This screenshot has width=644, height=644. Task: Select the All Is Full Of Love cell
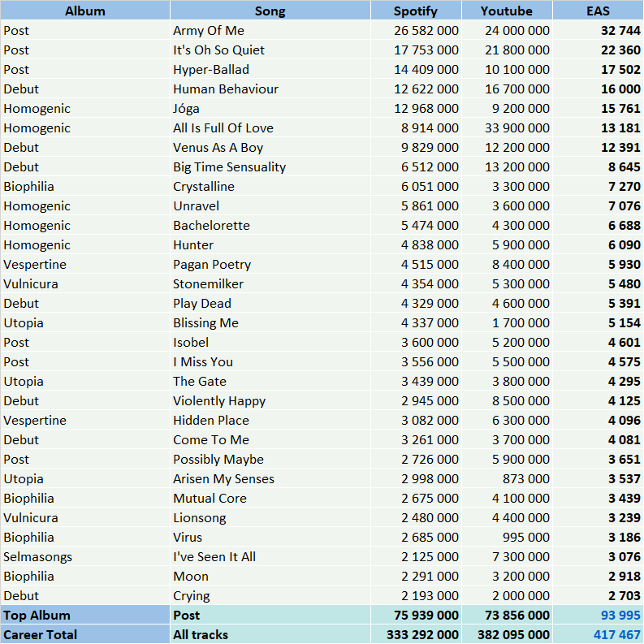[x=270, y=128]
